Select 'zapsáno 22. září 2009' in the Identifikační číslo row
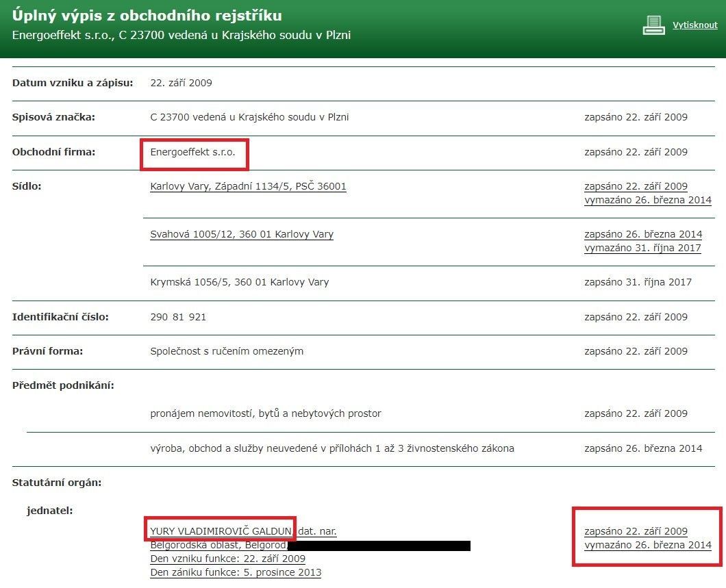This screenshot has height=588, width=726. [x=636, y=317]
